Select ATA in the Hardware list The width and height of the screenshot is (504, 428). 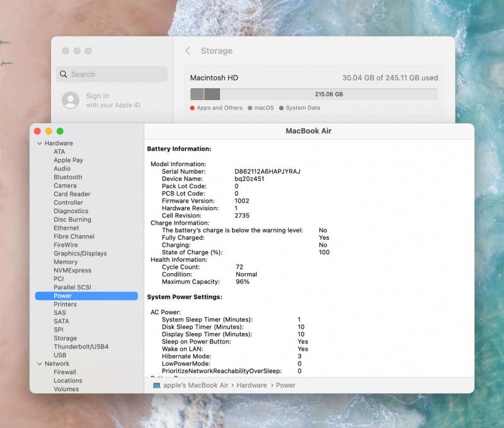pyautogui.click(x=59, y=152)
